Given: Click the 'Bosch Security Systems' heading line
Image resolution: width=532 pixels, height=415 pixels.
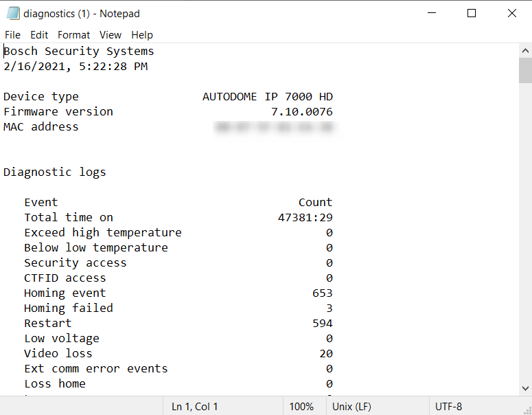Looking at the screenshot, I should click(x=79, y=52).
